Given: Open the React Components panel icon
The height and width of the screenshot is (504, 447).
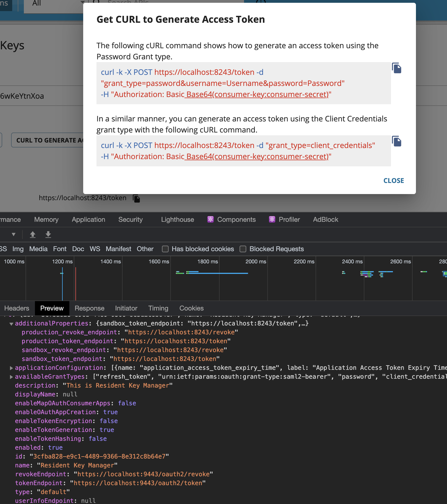Looking at the screenshot, I should pos(210,219).
